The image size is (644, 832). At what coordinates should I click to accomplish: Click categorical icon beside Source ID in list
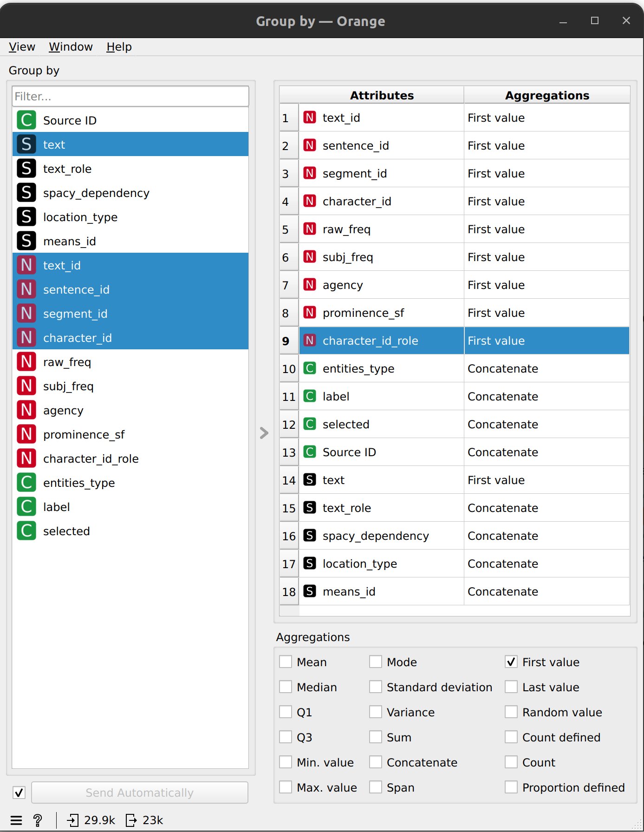(x=26, y=120)
